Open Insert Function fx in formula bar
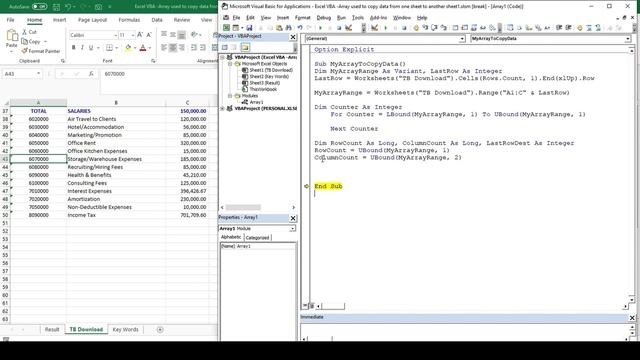Image resolution: width=640 pixels, height=360 pixels. pos(91,74)
